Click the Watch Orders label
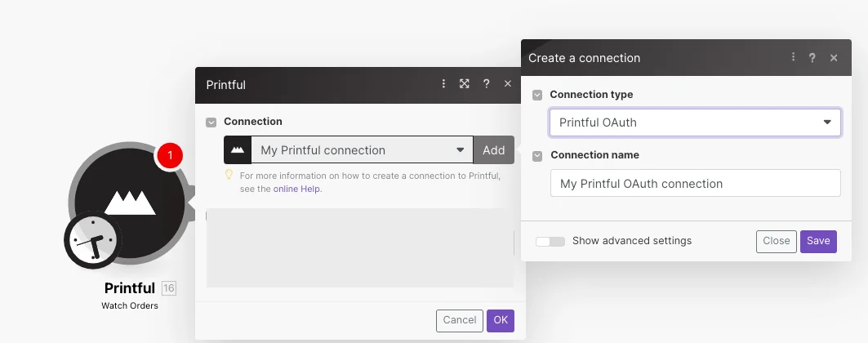 coord(130,305)
